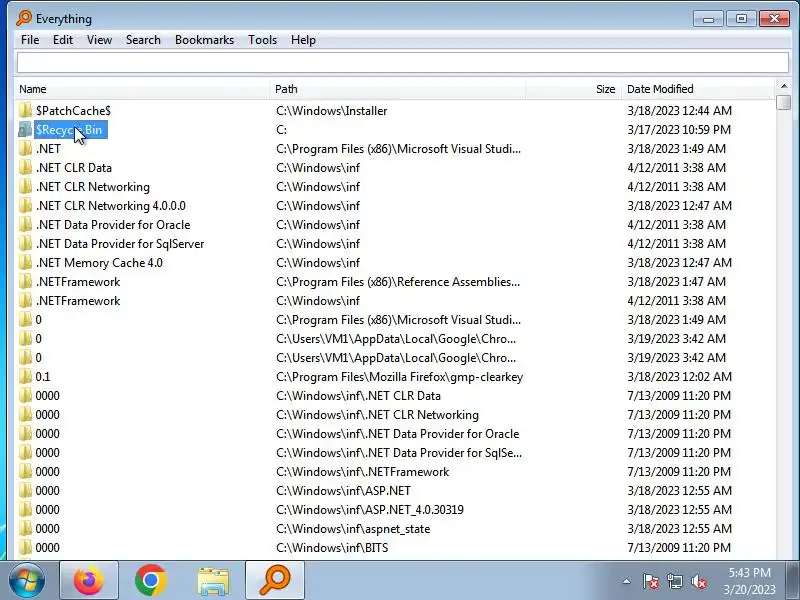Click the .NET CLR Networking 4.0.0.0 folder icon
Screen dimensions: 800x600
25,206
